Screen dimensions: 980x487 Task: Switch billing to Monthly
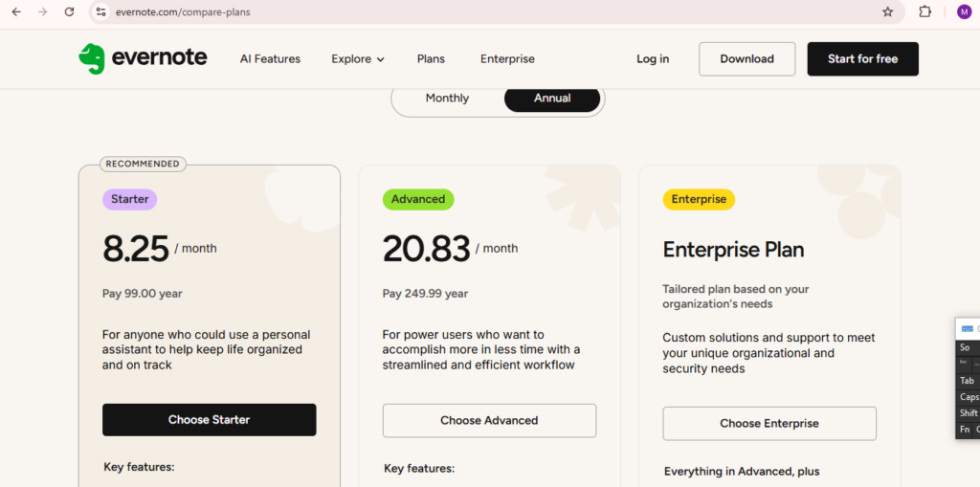(x=447, y=99)
